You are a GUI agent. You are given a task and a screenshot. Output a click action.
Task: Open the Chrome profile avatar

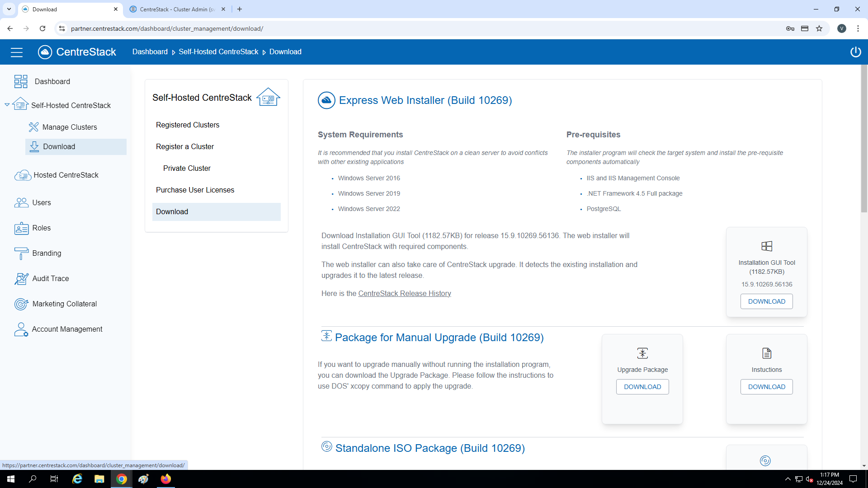[841, 28]
